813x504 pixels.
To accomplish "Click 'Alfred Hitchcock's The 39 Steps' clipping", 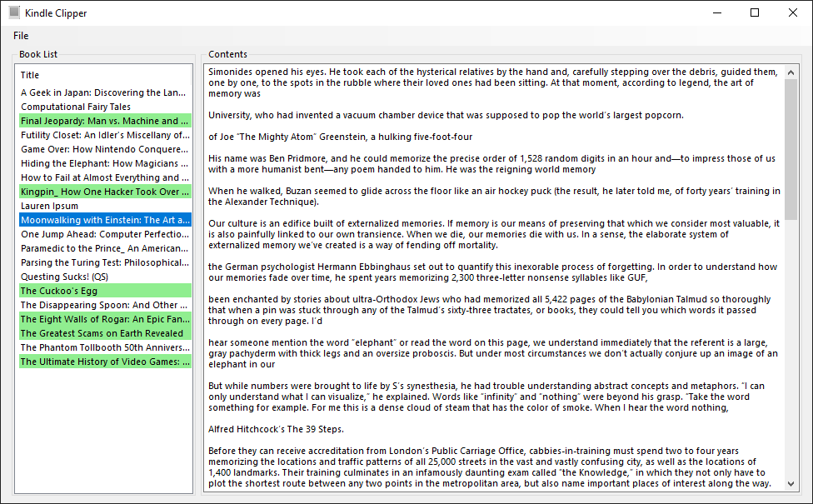I will (276, 429).
